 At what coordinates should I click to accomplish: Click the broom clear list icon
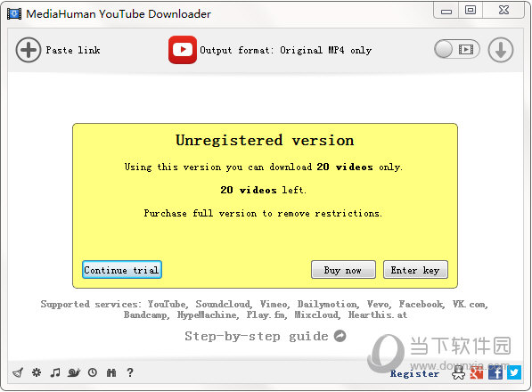click(18, 373)
